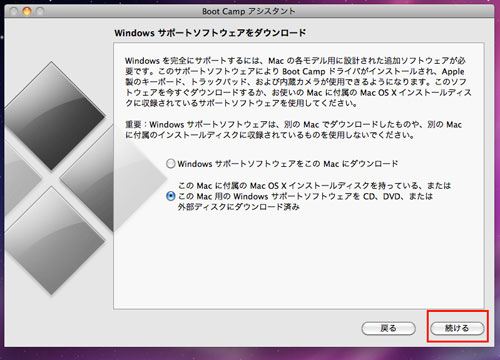The width and height of the screenshot is (500, 360).
Task: Minimize the Boot Camp アシスタント window
Action: [27, 11]
